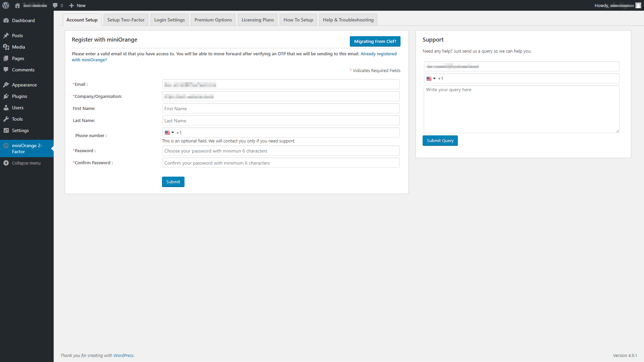Image resolution: width=644 pixels, height=362 pixels.
Task: Open the Users menu label
Action: [x=18, y=108]
